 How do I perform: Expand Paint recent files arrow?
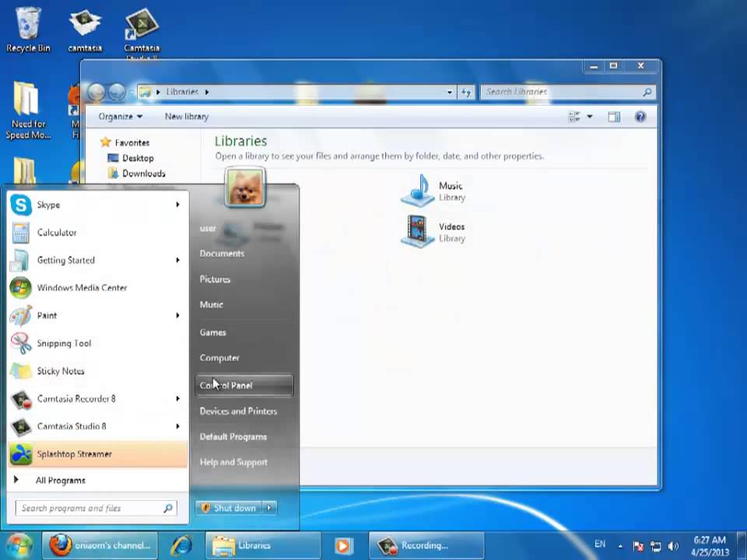point(177,315)
